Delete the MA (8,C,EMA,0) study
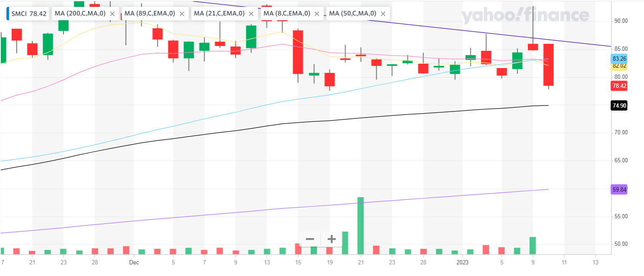Viewport: 644px width, 276px height. [x=317, y=14]
